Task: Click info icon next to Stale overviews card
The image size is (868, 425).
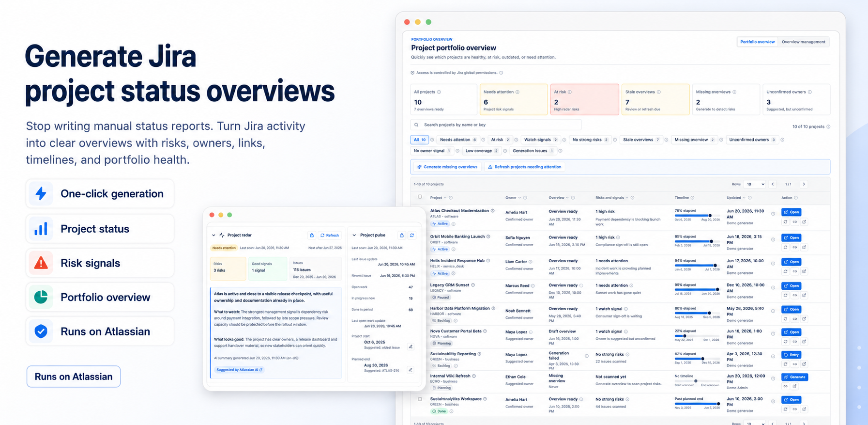Action: tap(659, 92)
